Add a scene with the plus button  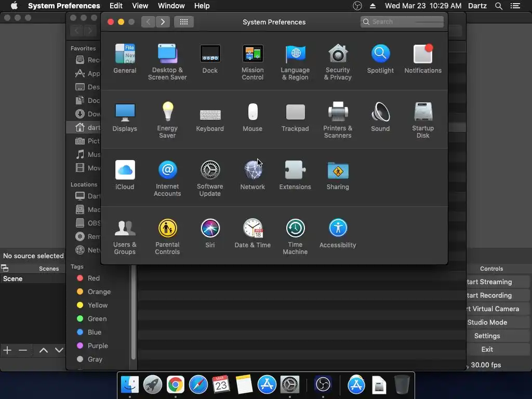coord(7,350)
